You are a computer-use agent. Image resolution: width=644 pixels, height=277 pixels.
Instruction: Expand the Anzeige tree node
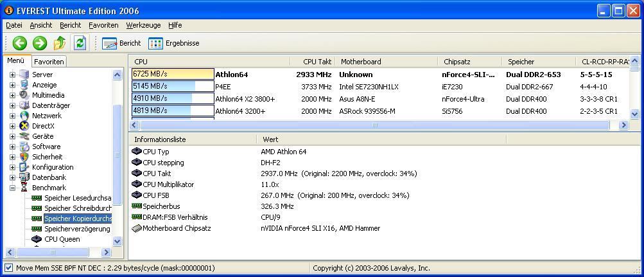(12, 85)
